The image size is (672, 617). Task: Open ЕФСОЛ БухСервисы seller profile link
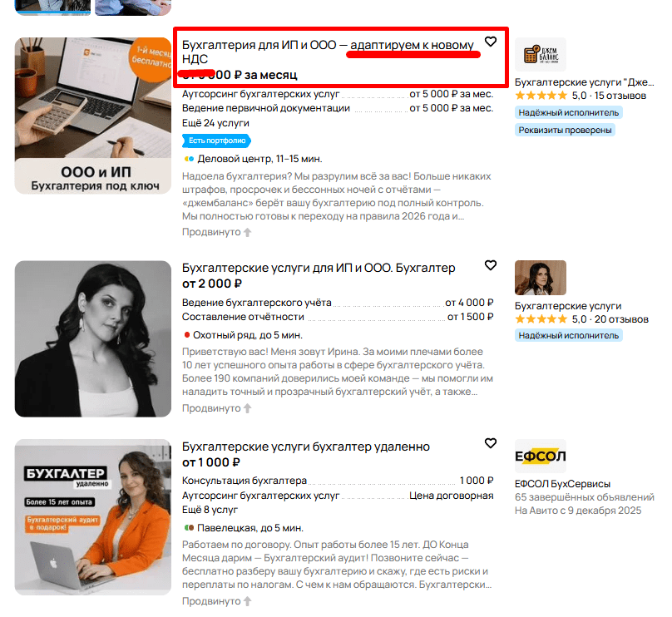[562, 484]
